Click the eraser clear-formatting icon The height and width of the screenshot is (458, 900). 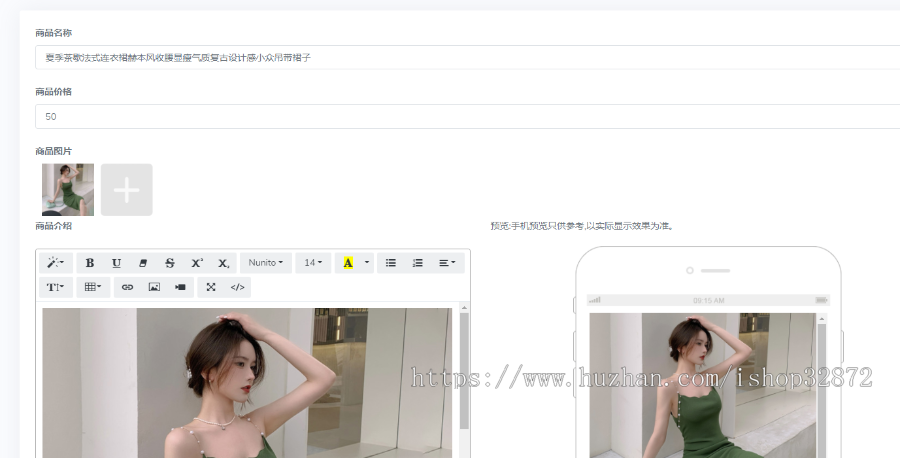pos(143,263)
